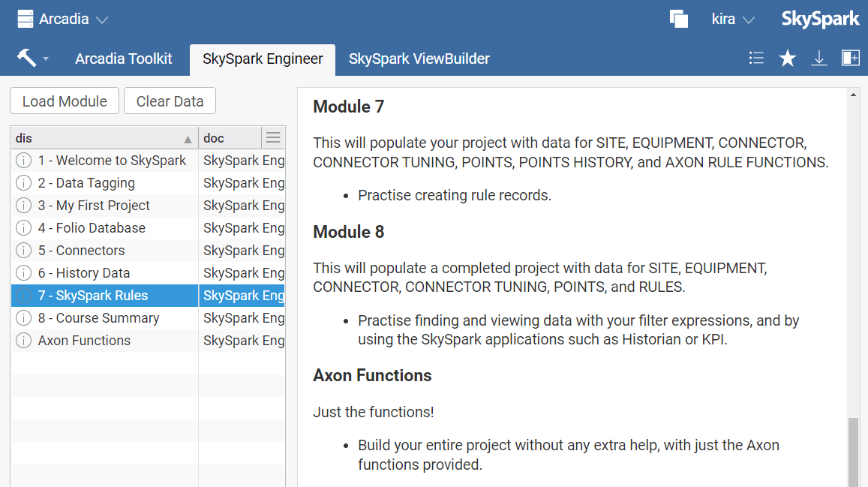
Task: Click doc cell of SkySpark Rules row
Action: (x=242, y=296)
